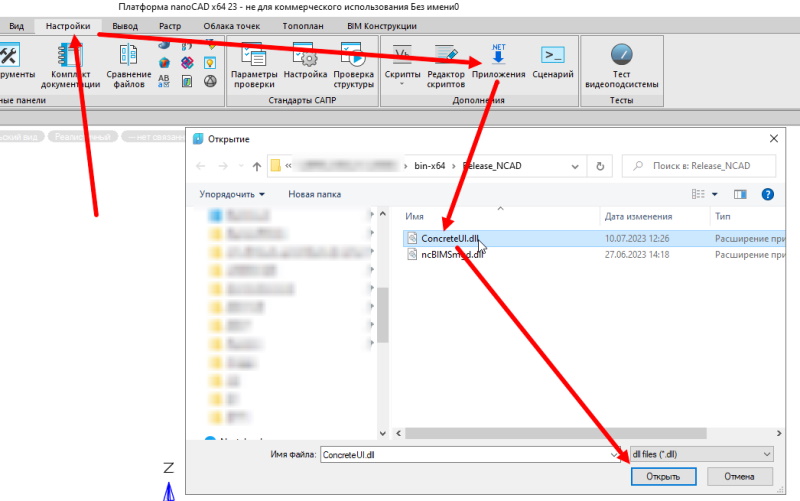
Task: Click the Release_NCAD breadcrumb segment
Action: 492,166
